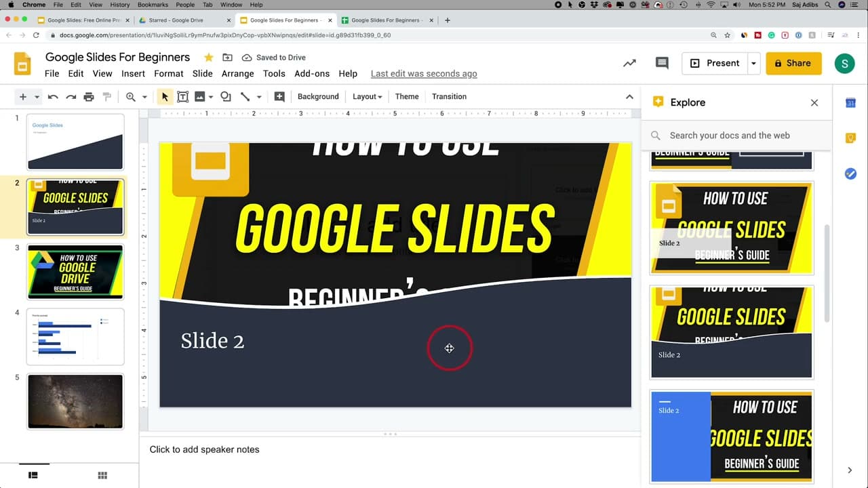The width and height of the screenshot is (868, 488).
Task: Click the Present button
Action: click(x=715, y=63)
